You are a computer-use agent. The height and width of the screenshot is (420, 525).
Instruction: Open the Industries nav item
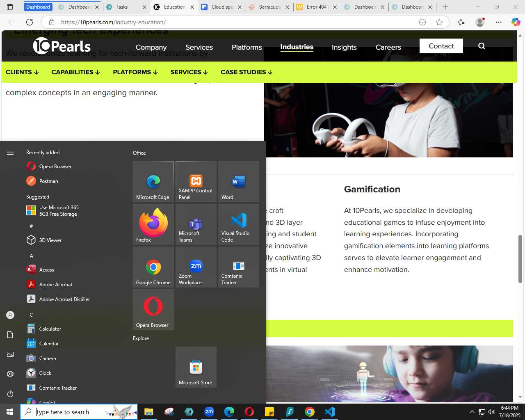point(297,47)
